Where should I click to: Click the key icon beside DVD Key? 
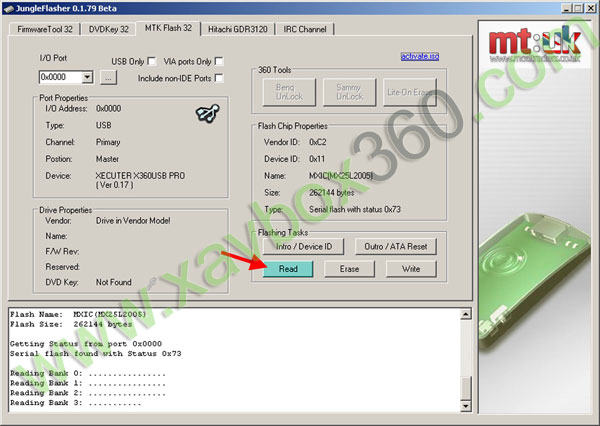pyautogui.click(x=152, y=282)
